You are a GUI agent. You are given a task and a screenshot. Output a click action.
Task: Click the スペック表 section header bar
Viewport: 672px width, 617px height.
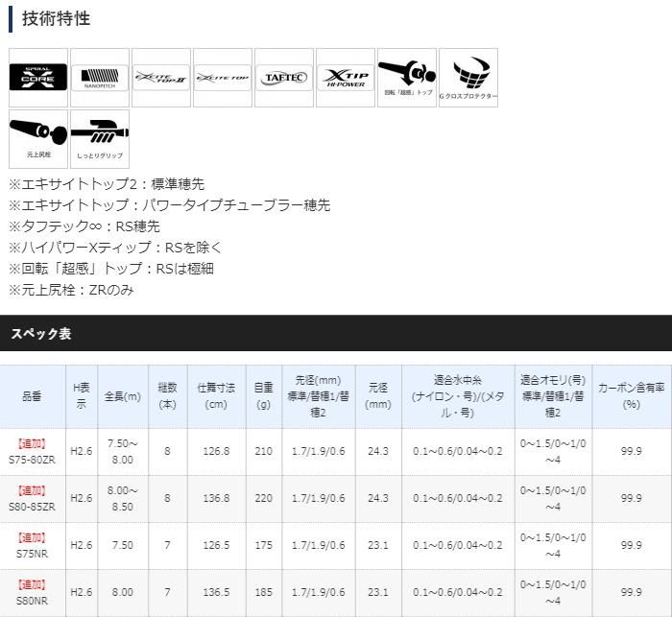(x=336, y=334)
